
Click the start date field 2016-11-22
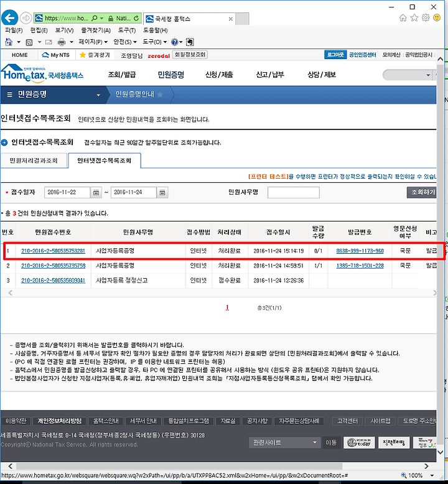pos(67,192)
